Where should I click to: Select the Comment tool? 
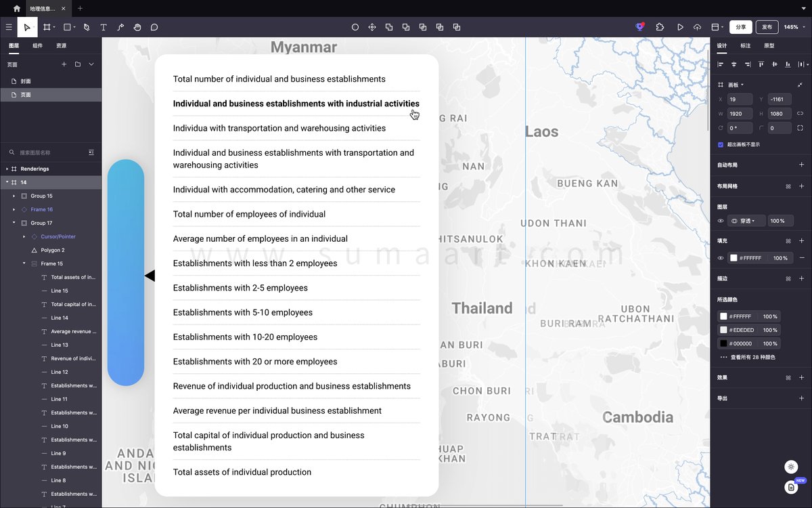[154, 27]
